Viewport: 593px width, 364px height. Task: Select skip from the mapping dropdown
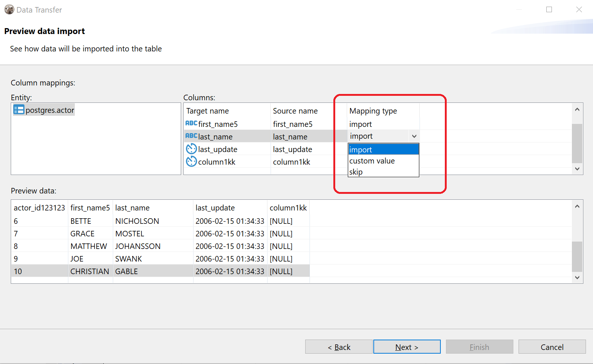pos(356,172)
